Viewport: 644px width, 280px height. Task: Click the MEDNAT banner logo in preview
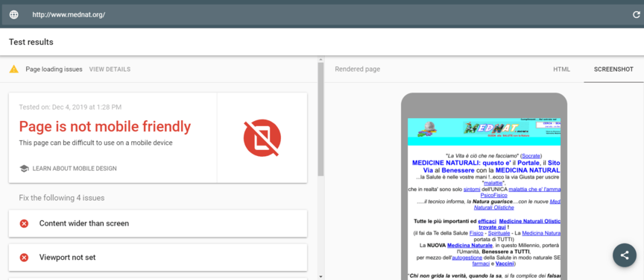[x=497, y=128]
